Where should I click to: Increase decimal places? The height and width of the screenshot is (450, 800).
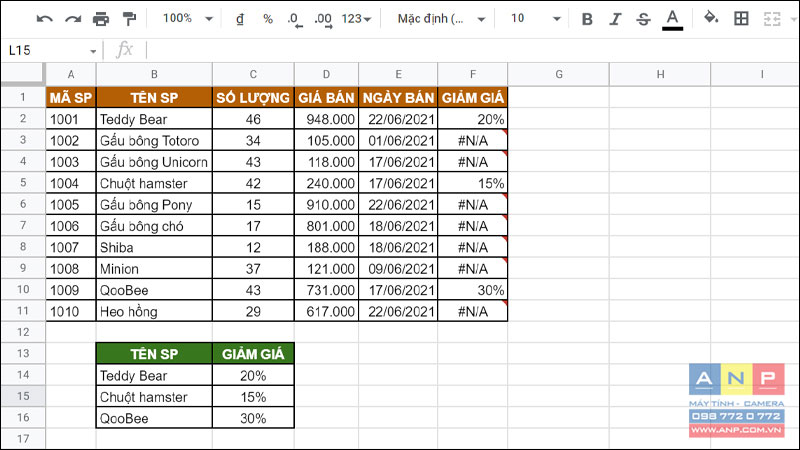coord(323,19)
